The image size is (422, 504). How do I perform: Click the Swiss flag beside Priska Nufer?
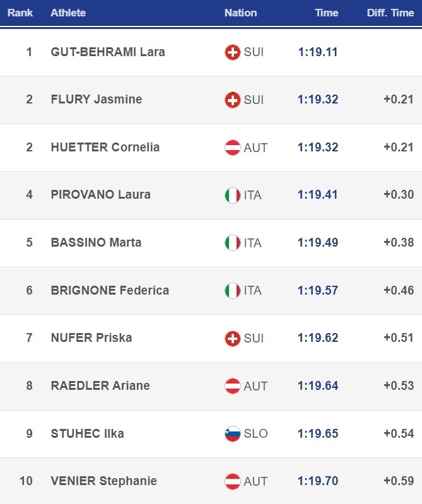(233, 339)
